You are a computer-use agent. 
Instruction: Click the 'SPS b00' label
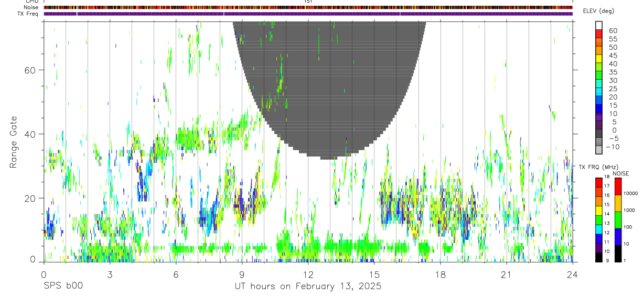pyautogui.click(x=63, y=287)
